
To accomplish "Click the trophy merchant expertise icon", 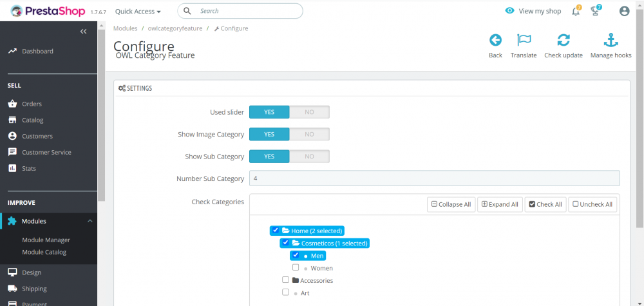I will click(x=594, y=12).
